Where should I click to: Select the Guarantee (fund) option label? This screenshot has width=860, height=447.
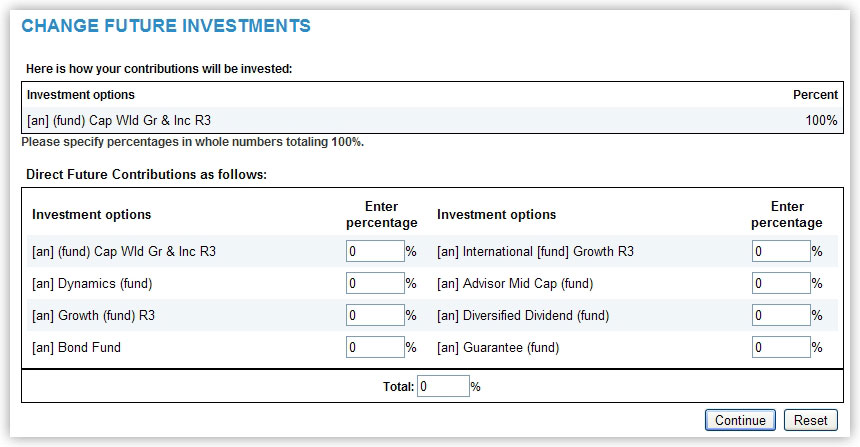click(x=498, y=348)
